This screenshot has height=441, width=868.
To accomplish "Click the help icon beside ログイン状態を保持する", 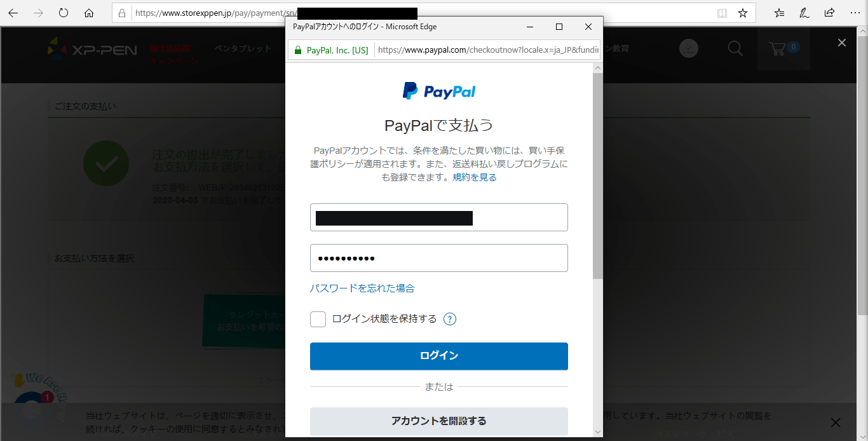I will click(x=450, y=319).
